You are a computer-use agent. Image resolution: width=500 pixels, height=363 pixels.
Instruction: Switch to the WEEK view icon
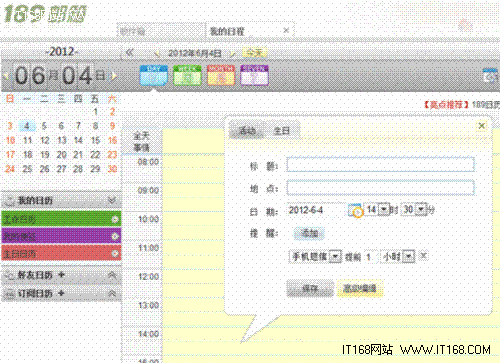point(187,75)
